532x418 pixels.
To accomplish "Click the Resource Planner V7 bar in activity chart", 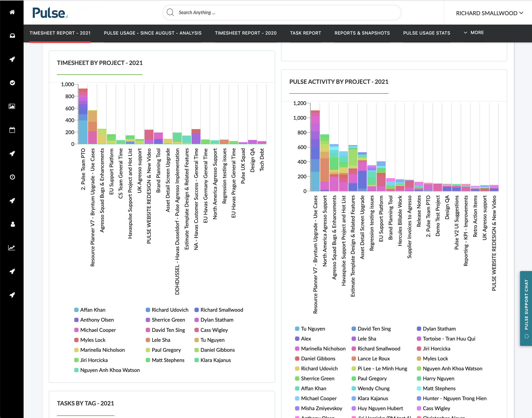I will click(x=315, y=151).
